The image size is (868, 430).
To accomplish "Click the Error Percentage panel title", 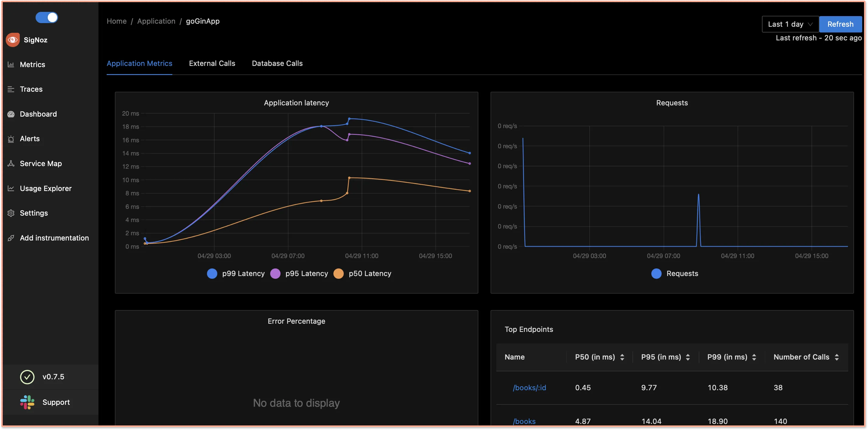I will (296, 321).
